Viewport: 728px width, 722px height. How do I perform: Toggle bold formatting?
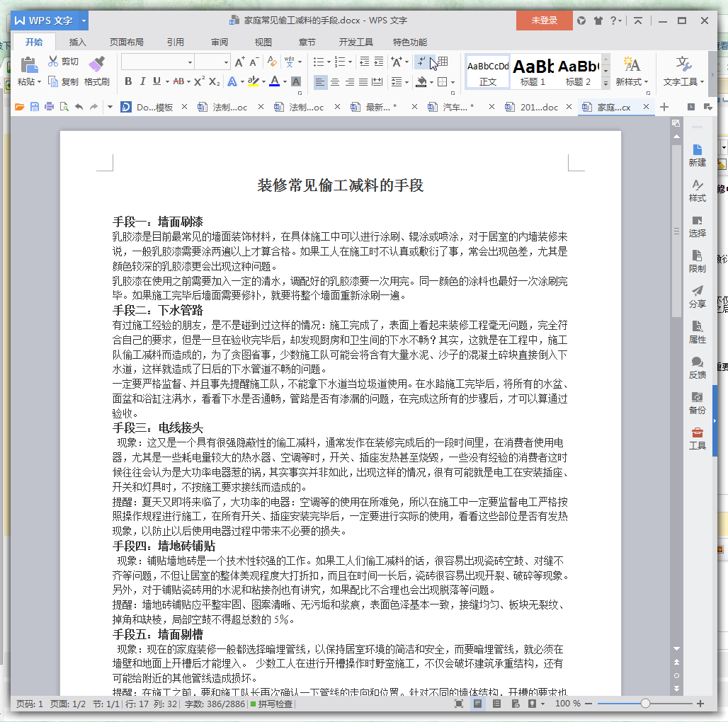(x=129, y=81)
